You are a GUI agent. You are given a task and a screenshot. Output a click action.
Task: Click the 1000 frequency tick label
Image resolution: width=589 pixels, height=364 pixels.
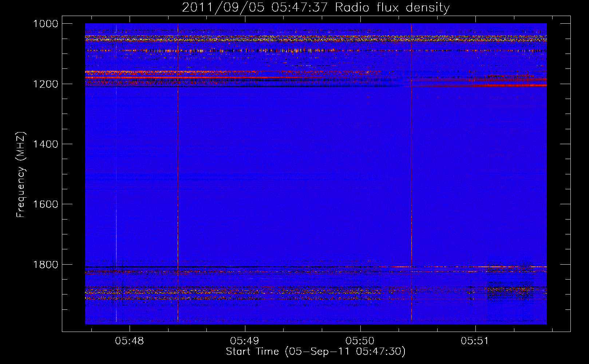[46, 24]
